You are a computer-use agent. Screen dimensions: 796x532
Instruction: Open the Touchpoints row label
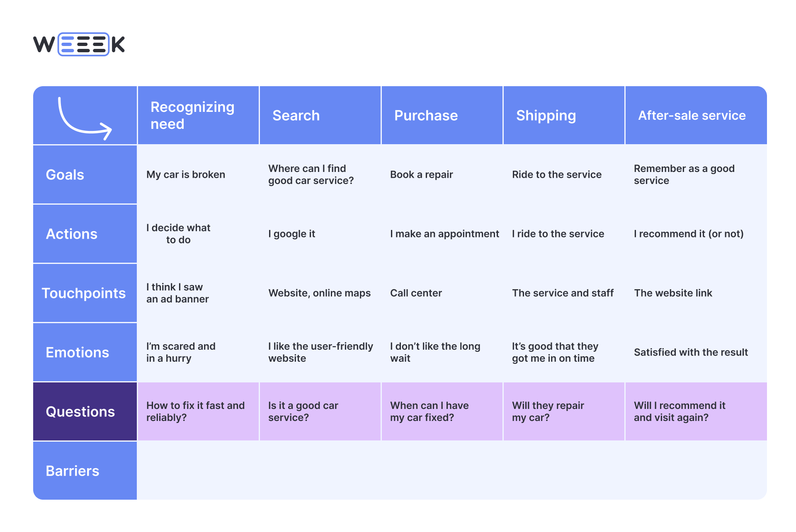point(84,293)
